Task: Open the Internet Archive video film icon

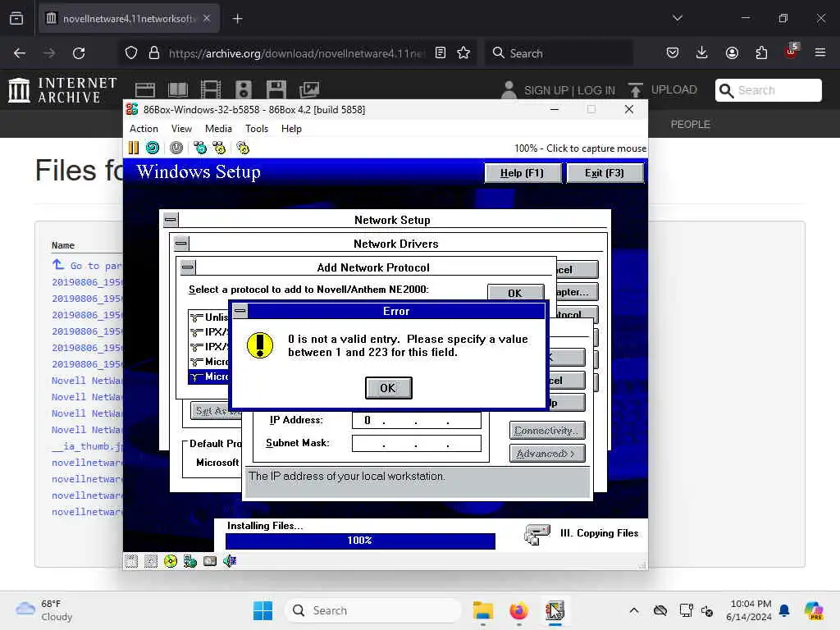Action: click(x=211, y=89)
